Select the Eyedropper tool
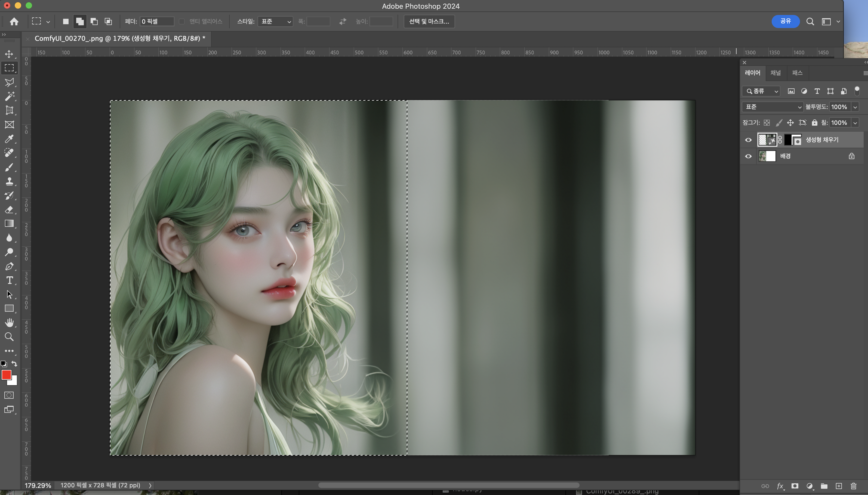The height and width of the screenshot is (495, 868). tap(9, 139)
